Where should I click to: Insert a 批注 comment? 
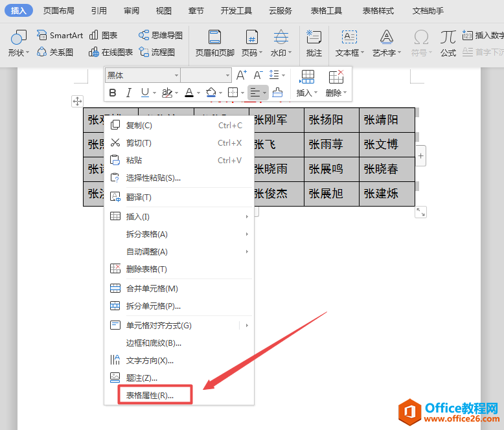(x=314, y=38)
